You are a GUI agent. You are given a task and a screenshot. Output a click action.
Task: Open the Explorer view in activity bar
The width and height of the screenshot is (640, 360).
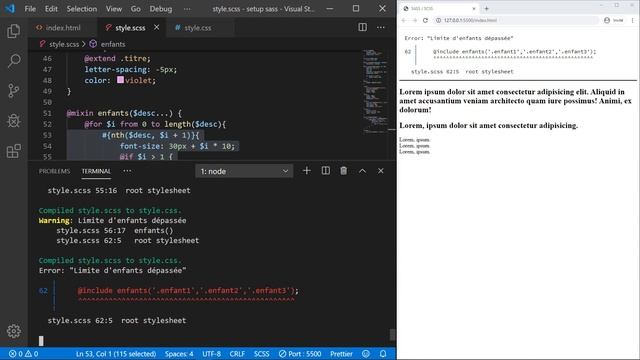13,31
